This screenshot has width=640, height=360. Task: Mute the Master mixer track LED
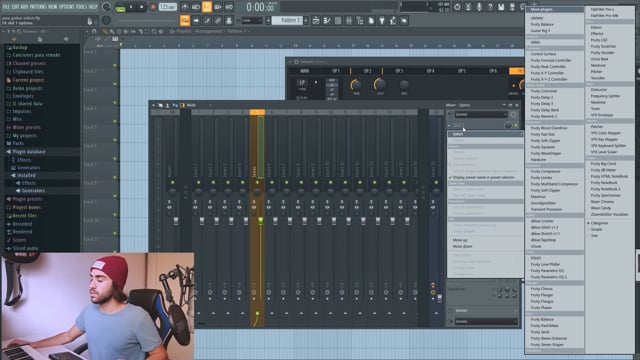pos(173,182)
